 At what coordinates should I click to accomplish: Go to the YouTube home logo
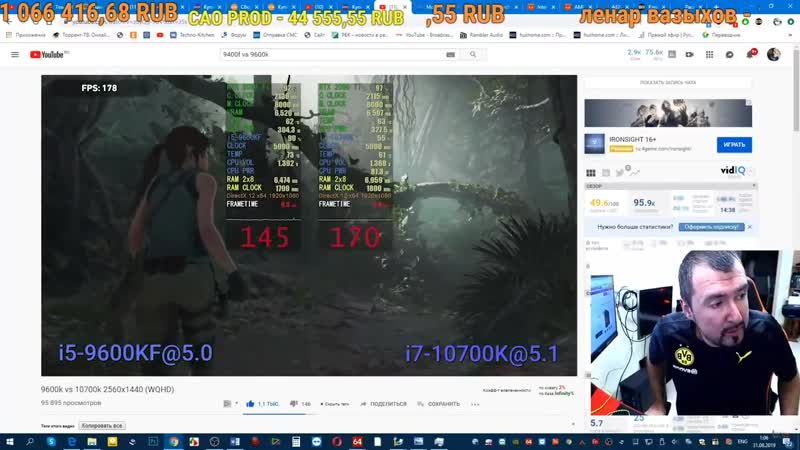49,55
